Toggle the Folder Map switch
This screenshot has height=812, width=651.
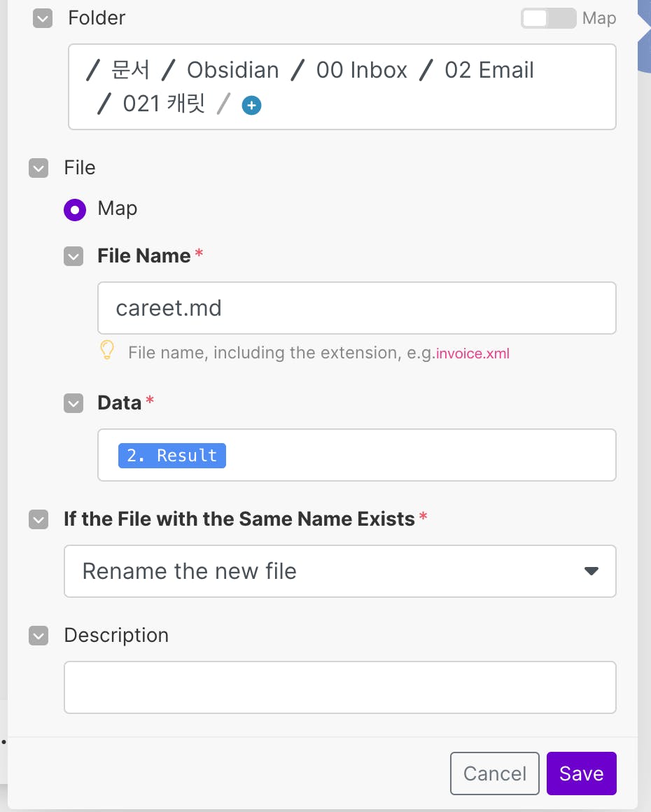pyautogui.click(x=547, y=18)
